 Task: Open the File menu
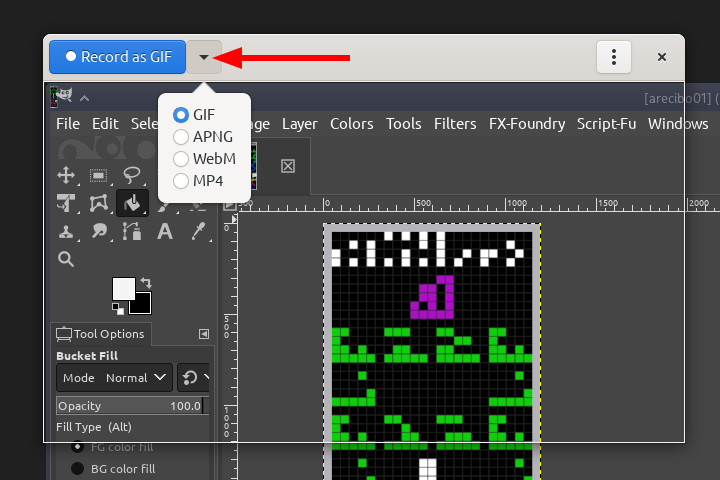point(68,124)
